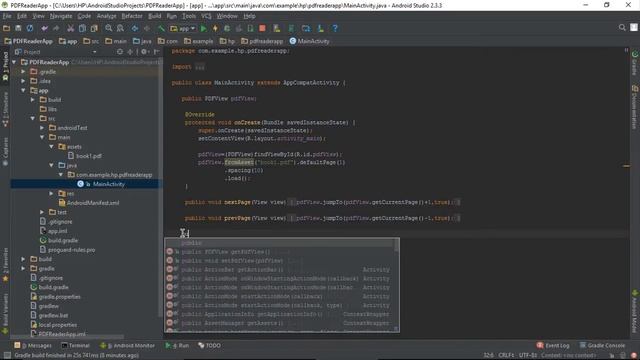Select book1.pdf in the project tree
Viewport: 640px width, 360px height.
pyautogui.click(x=85, y=156)
